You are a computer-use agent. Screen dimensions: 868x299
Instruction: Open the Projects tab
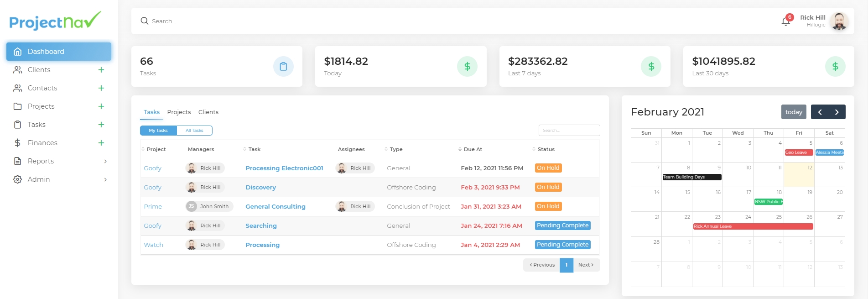[x=179, y=112]
